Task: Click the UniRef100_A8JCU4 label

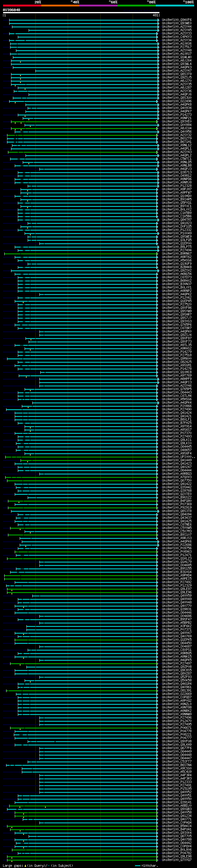Action: click(x=177, y=128)
